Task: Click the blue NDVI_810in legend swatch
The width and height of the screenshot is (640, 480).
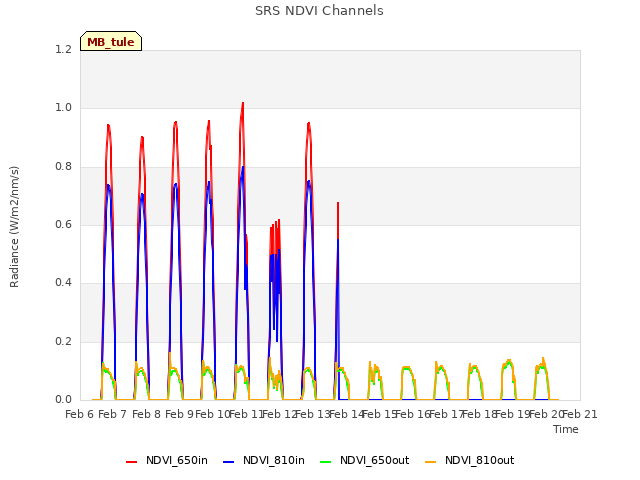Action: click(x=229, y=462)
